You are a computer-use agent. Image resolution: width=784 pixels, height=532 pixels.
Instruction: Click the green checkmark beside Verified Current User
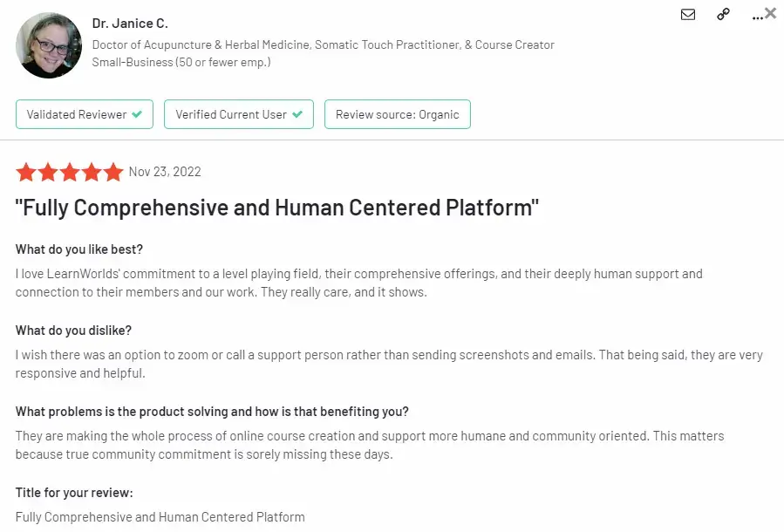point(297,114)
